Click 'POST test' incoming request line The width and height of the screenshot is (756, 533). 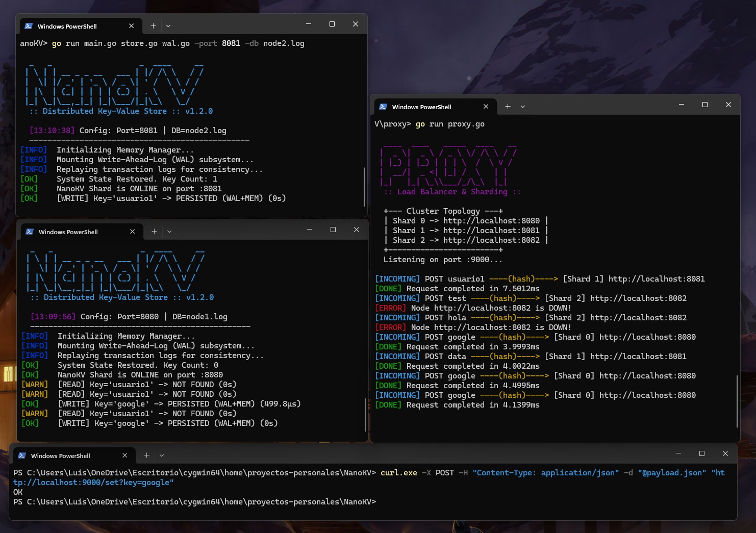coord(531,298)
